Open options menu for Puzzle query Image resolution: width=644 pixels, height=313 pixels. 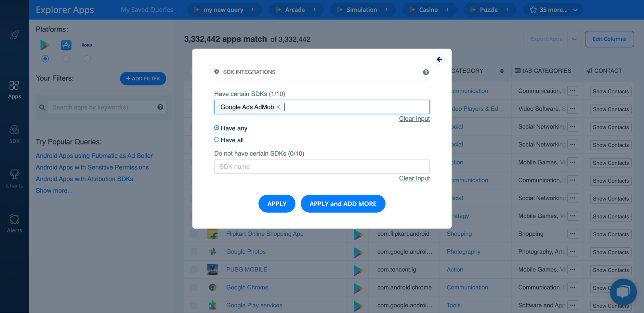tap(507, 10)
